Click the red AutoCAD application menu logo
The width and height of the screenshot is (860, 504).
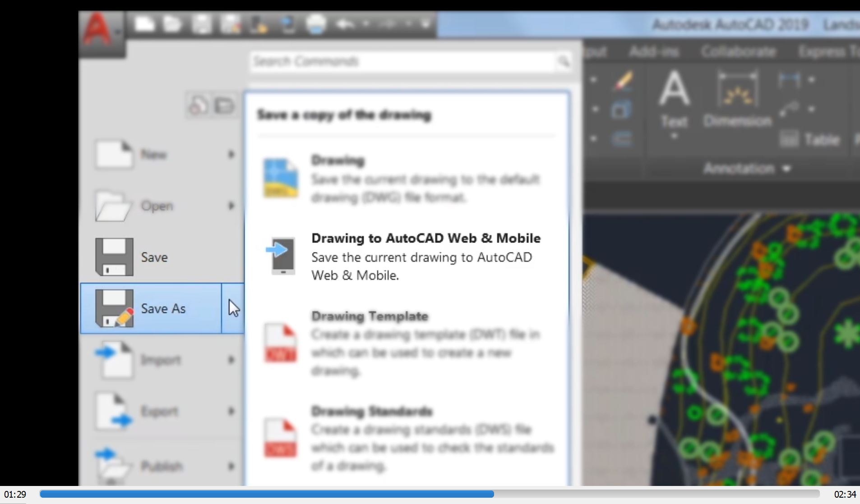pyautogui.click(x=97, y=30)
